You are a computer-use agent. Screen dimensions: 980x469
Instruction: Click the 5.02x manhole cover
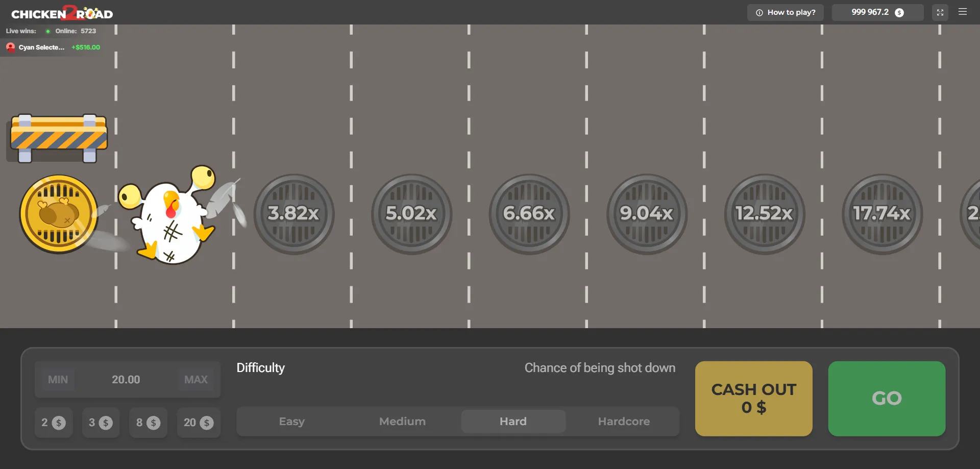coord(411,214)
